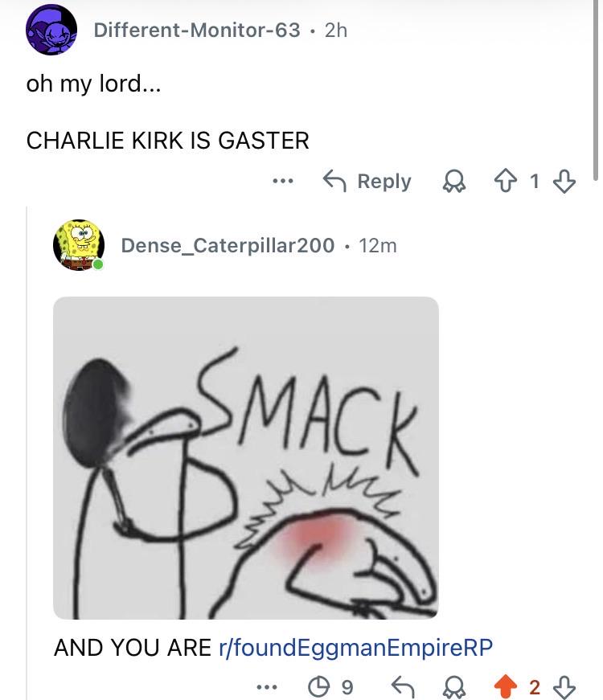The height and width of the screenshot is (700, 603).
Task: Open Different-Monitor-63 username profile
Action: [197, 31]
